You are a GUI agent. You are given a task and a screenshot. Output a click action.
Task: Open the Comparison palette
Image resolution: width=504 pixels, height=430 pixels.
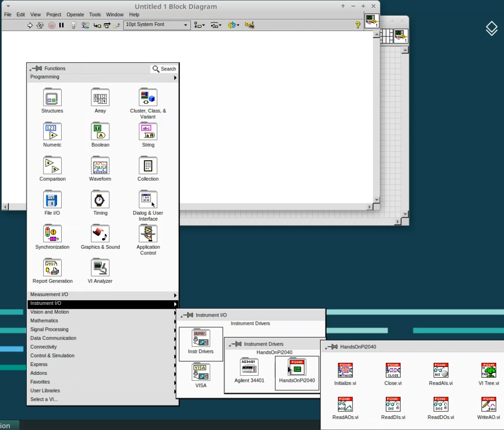pyautogui.click(x=52, y=165)
